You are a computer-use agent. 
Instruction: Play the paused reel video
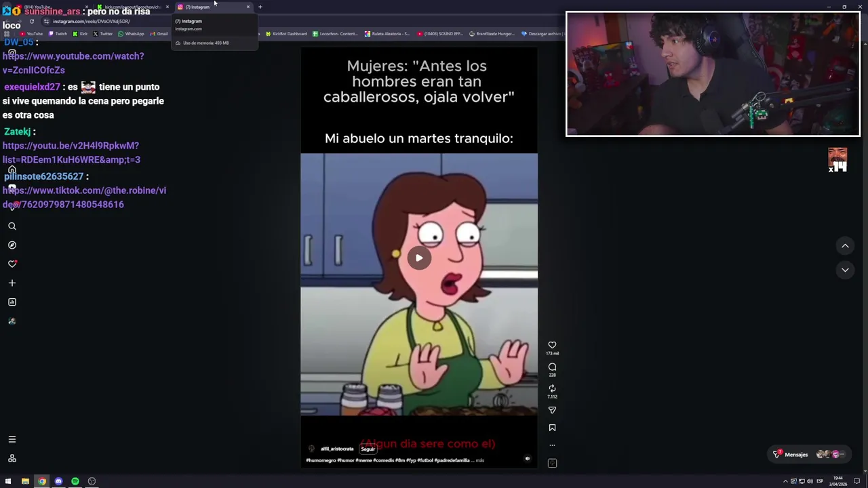[419, 258]
